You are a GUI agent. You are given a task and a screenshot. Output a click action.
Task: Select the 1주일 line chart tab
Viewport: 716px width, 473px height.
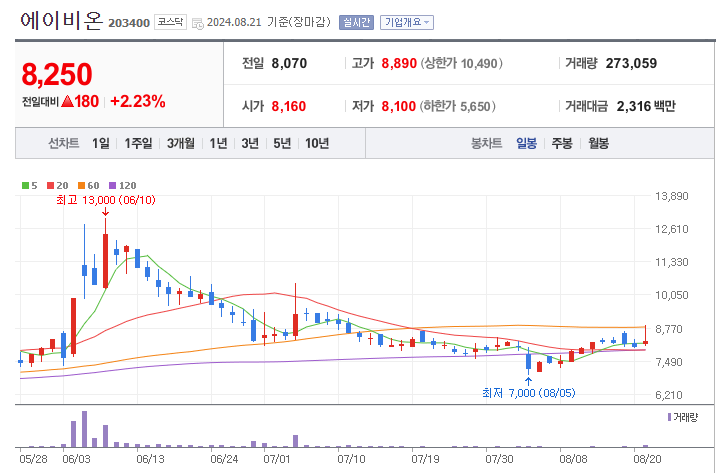click(138, 143)
